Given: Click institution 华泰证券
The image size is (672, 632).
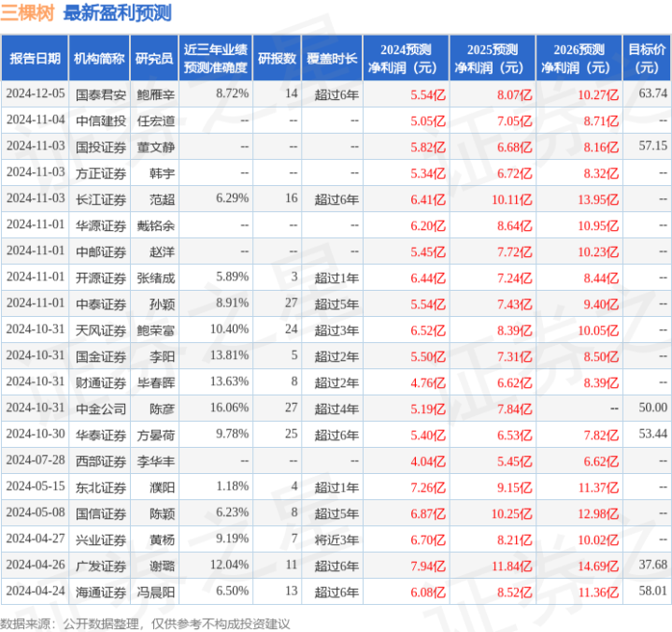Looking at the screenshot, I should click(101, 435).
